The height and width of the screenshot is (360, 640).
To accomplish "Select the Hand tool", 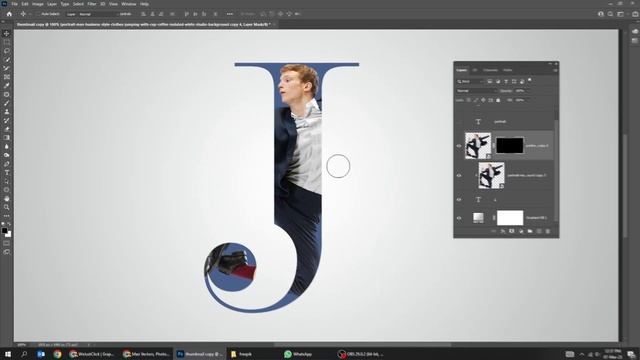I will (7, 198).
